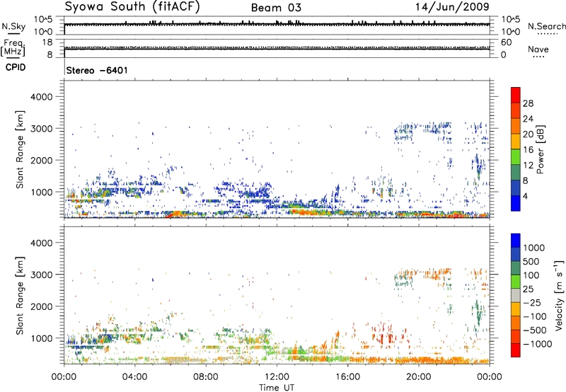The height and width of the screenshot is (392, 566).
Task: Click the velocity panel 'Slant Range [km]' label
Action: tap(20, 295)
